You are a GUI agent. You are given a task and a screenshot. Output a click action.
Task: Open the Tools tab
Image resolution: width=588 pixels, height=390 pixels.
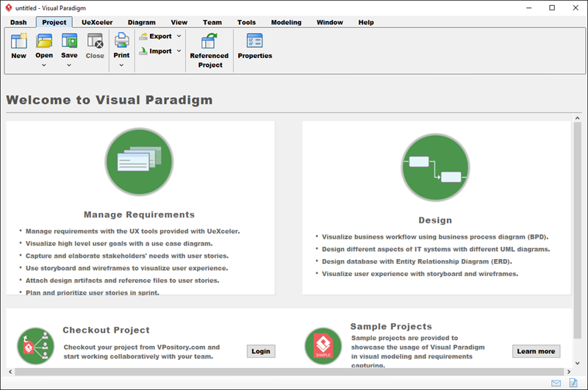pos(246,23)
